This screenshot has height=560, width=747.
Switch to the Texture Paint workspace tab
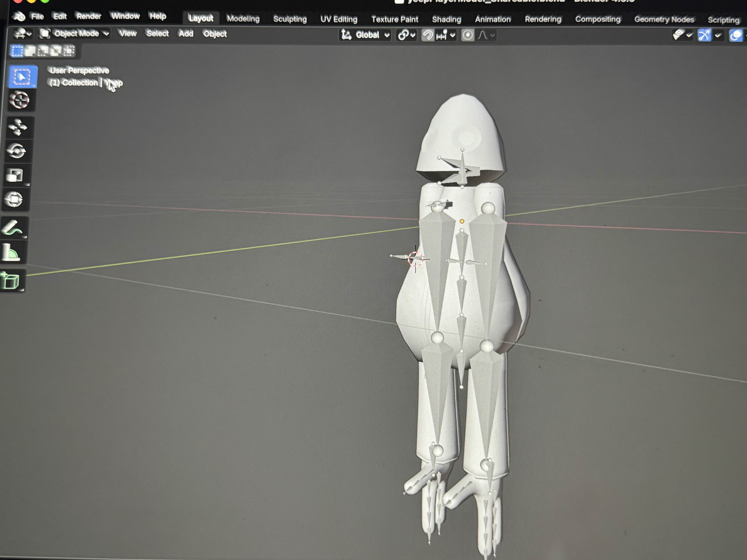pos(395,19)
